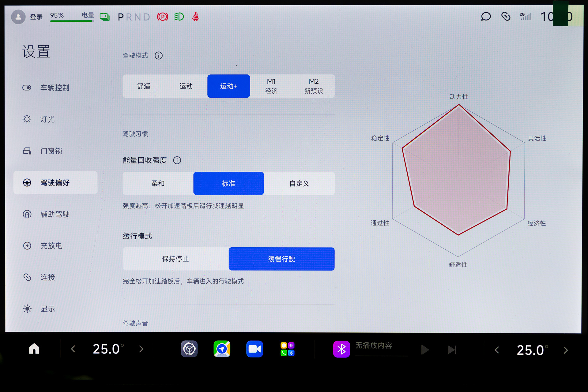This screenshot has height=392, width=588.
Task: Click info icon beside 能量回收强度
Action: [x=177, y=160]
